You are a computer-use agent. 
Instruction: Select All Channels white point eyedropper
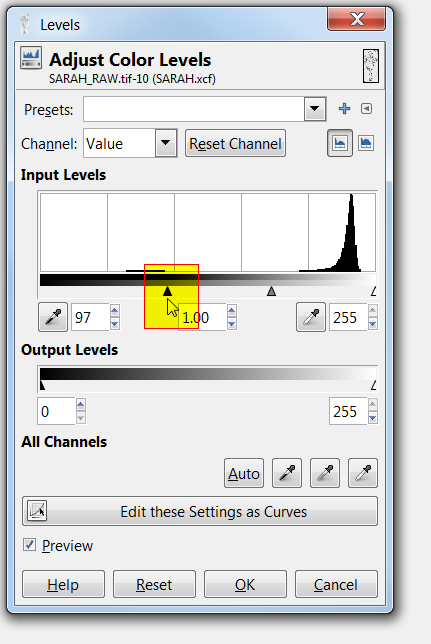363,473
